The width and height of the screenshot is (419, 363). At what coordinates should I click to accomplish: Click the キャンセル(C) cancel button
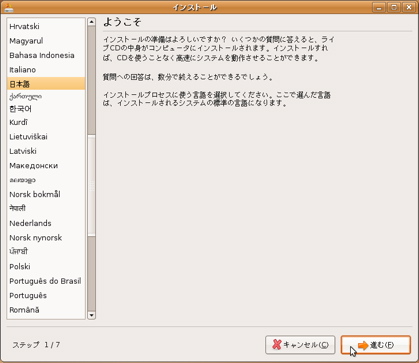click(300, 345)
